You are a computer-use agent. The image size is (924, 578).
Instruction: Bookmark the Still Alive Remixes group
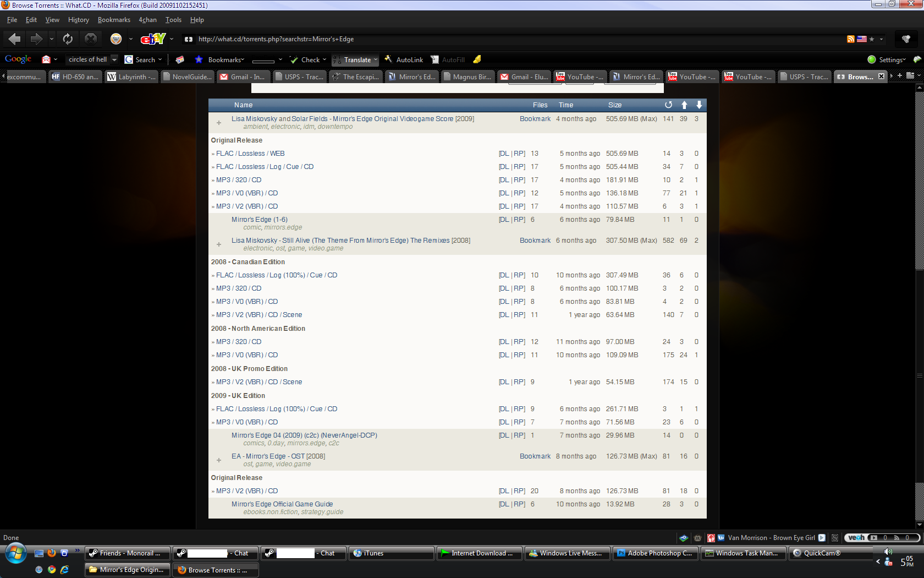(x=535, y=241)
